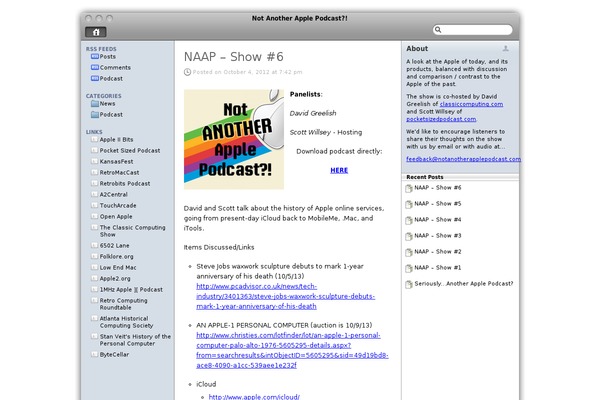
Task: Open the pcadvisor.co.uk waxwork article link
Action: tap(285, 296)
